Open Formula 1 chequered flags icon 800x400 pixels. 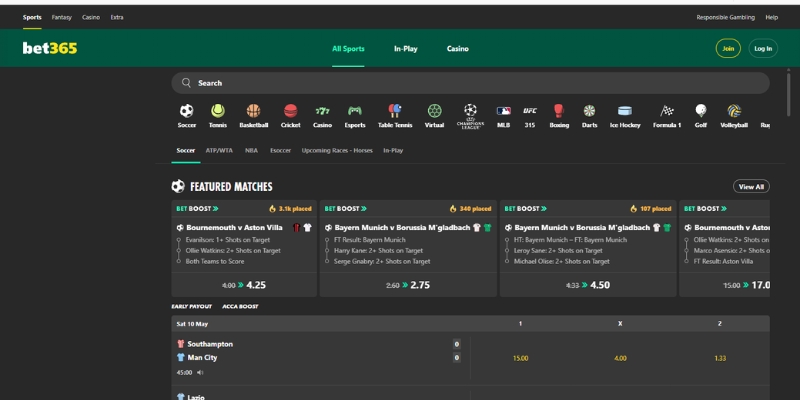coord(667,111)
